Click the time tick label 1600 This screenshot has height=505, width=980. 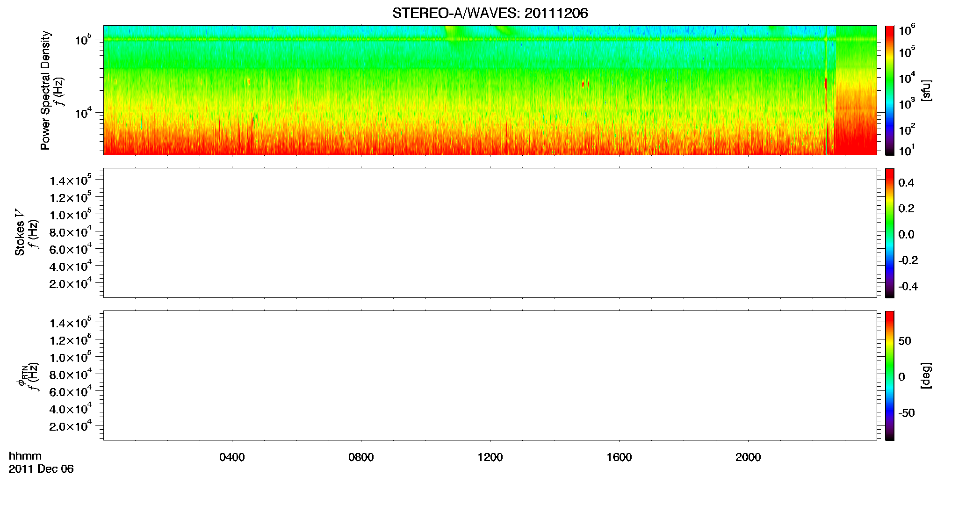[x=619, y=457]
